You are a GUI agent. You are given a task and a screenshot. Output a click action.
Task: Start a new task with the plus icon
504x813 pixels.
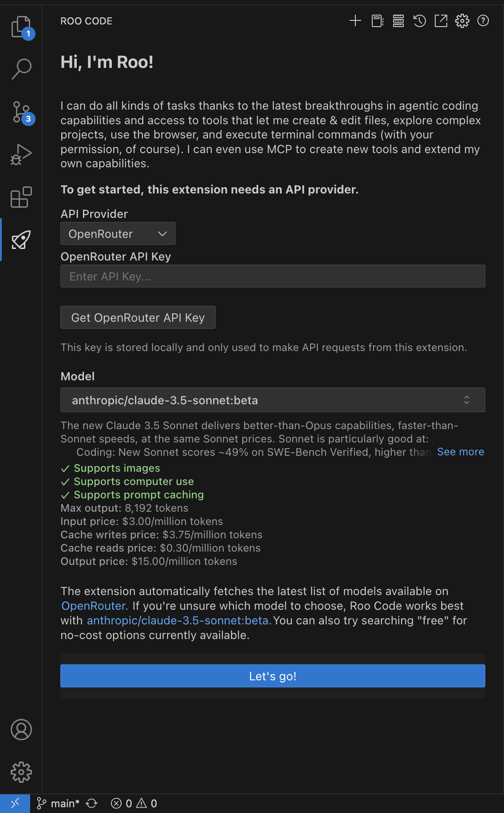point(355,21)
